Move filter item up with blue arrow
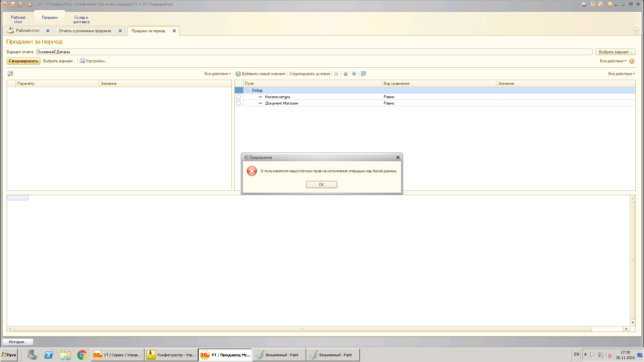 [345, 74]
